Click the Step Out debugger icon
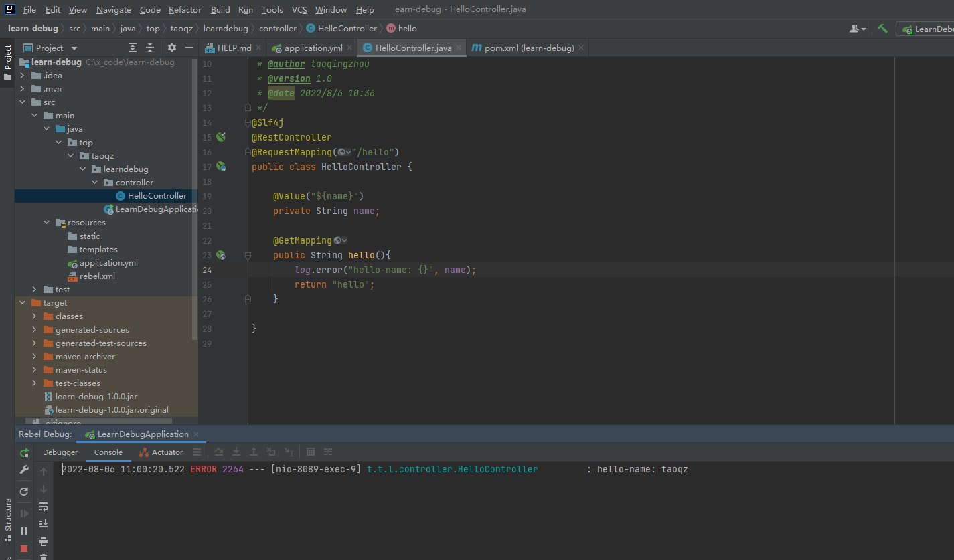The image size is (954, 560). click(x=254, y=452)
